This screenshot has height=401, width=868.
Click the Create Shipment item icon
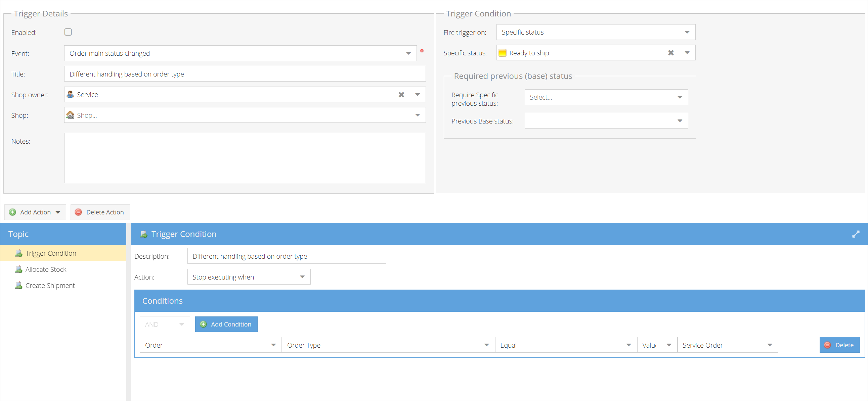18,286
